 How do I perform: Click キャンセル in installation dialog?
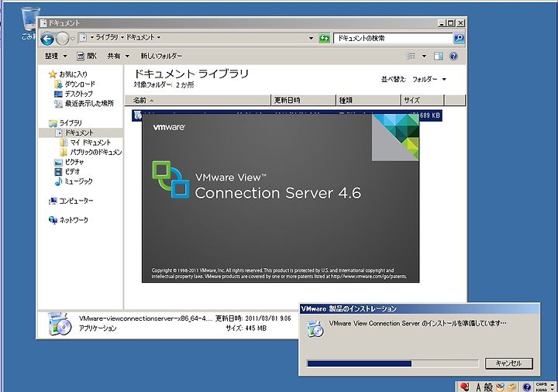(x=509, y=363)
